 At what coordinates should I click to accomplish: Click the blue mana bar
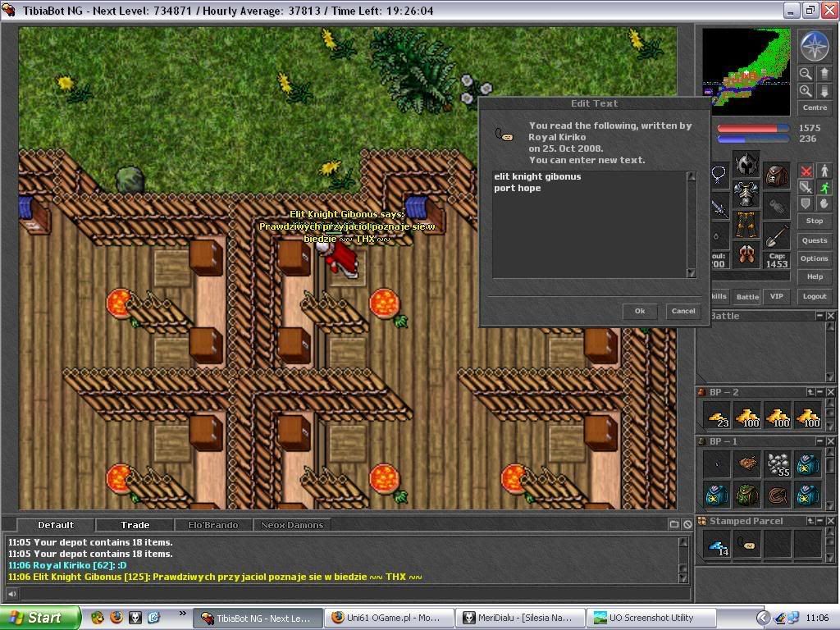(x=753, y=139)
